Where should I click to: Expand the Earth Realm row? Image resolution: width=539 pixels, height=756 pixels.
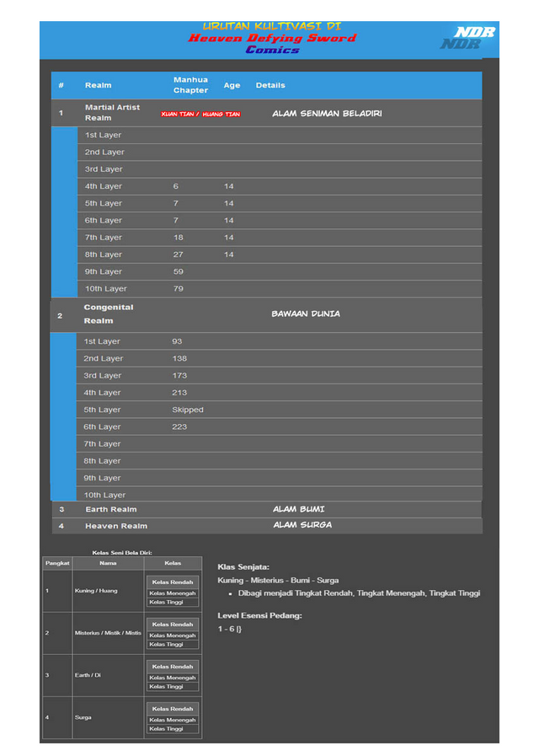[110, 509]
